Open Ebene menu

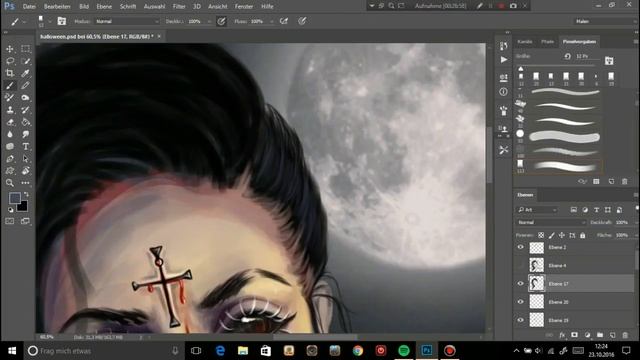(x=104, y=7)
